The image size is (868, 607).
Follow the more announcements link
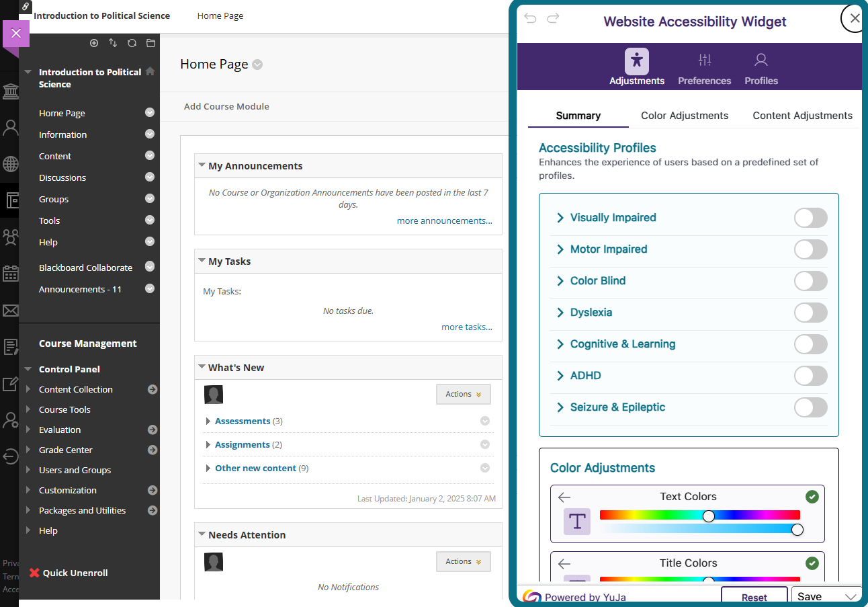pos(445,220)
